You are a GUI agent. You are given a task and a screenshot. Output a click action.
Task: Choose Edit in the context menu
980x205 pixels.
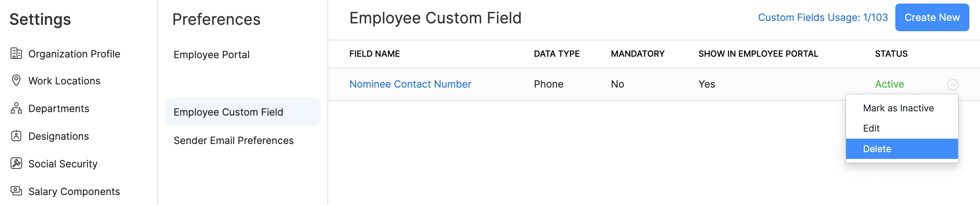(x=871, y=128)
